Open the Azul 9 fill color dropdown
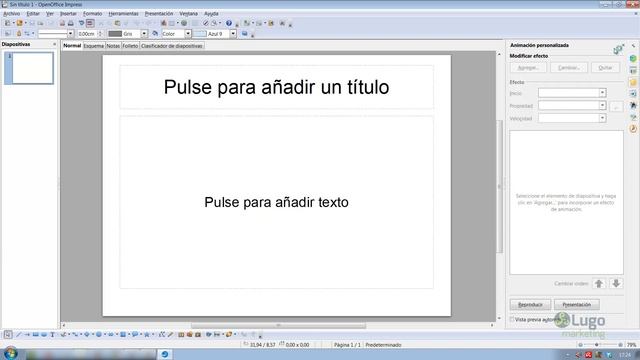The image size is (640, 360). pos(233,33)
